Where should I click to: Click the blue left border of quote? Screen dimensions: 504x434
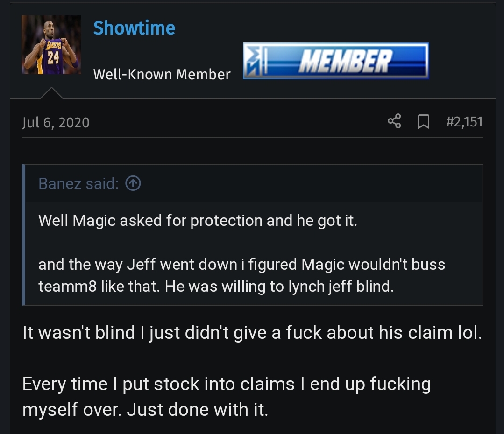point(24,235)
